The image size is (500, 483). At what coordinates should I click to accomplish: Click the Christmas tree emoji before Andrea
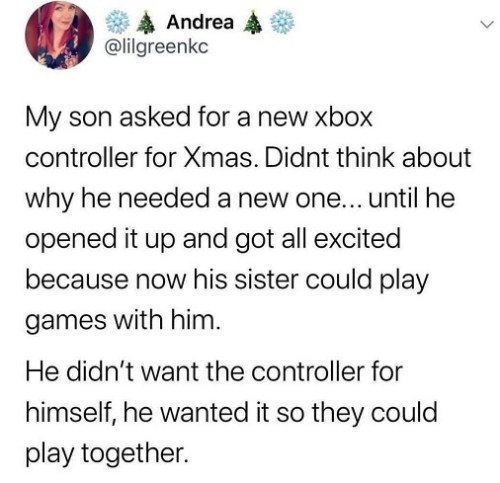click(147, 23)
